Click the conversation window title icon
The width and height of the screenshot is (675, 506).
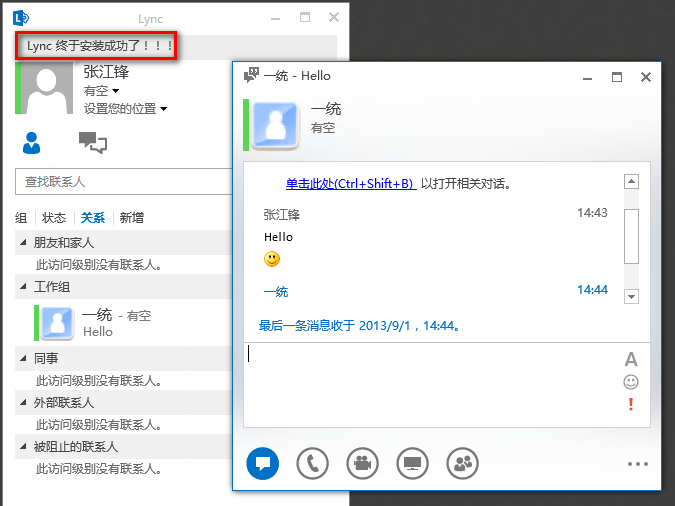click(251, 75)
